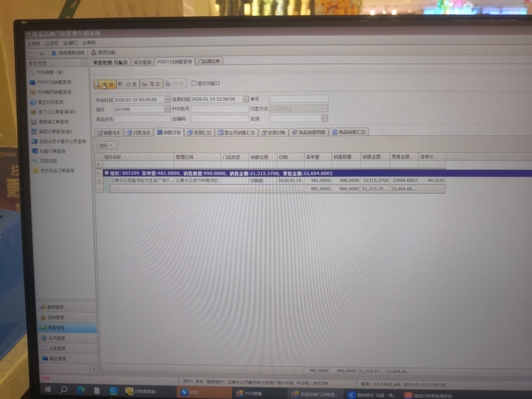
Task: Open 抖音订单查询 sidebar item
Action: click(x=52, y=151)
